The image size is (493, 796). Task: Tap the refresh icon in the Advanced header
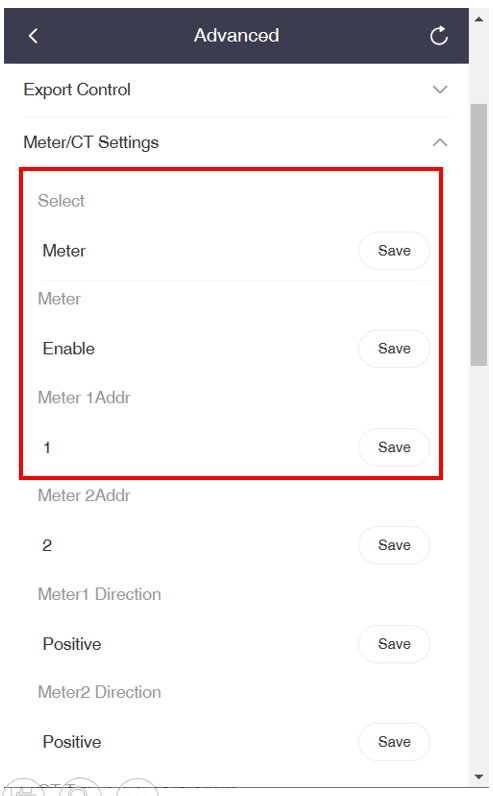click(439, 36)
